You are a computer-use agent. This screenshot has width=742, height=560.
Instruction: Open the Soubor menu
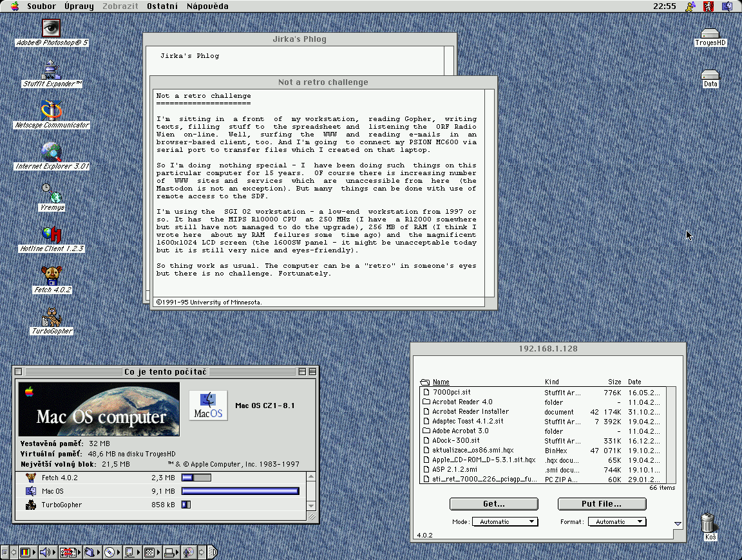[41, 6]
